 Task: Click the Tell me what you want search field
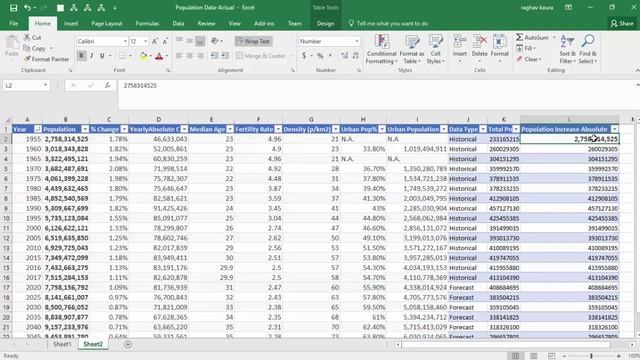click(x=388, y=24)
